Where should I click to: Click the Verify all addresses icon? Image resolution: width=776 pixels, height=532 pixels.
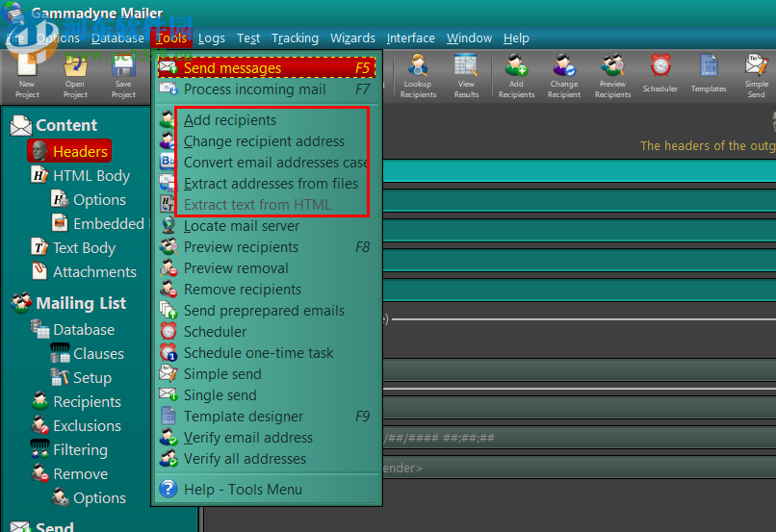[168, 458]
